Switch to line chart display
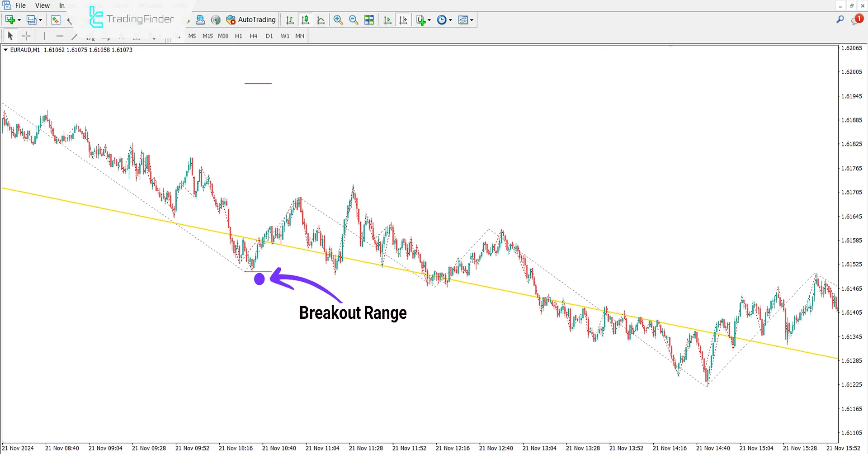Screen dimensions: 868x454 pyautogui.click(x=321, y=20)
